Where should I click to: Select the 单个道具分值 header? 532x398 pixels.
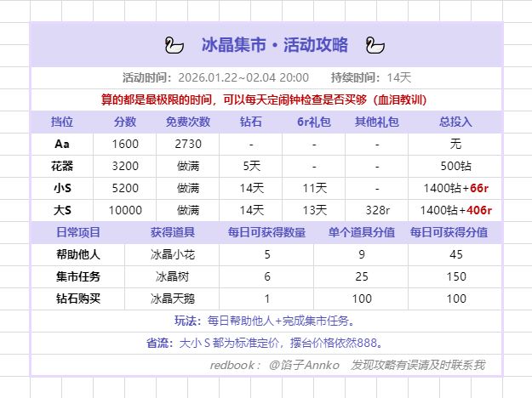click(x=362, y=232)
